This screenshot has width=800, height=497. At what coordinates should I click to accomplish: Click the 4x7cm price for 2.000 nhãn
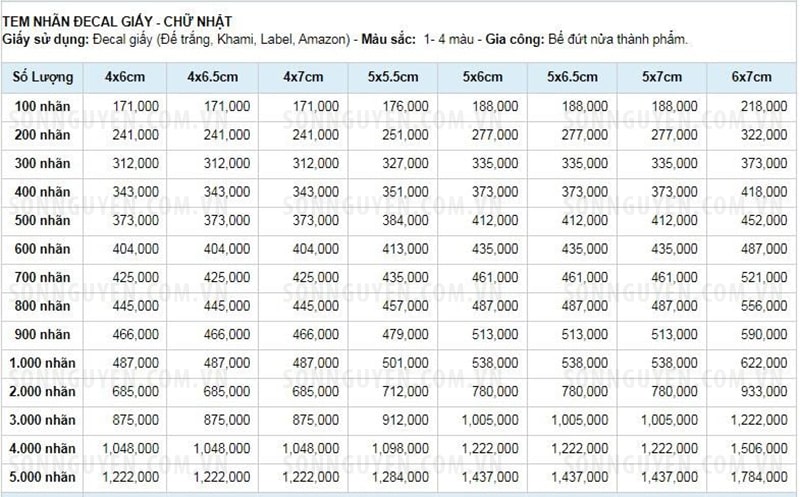(x=315, y=391)
